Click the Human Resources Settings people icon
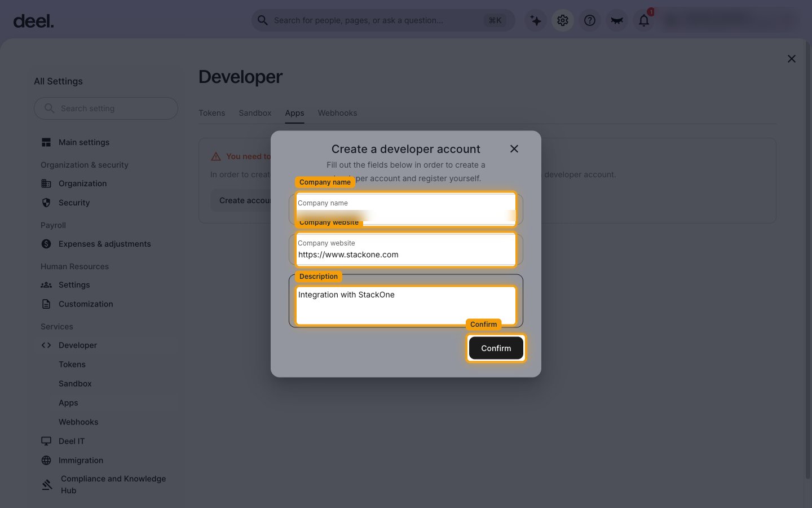 point(46,285)
